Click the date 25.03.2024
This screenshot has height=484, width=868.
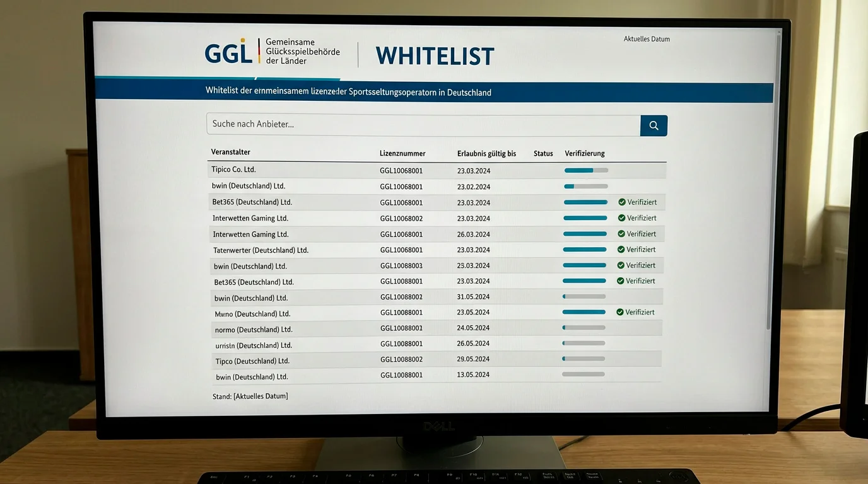click(474, 266)
